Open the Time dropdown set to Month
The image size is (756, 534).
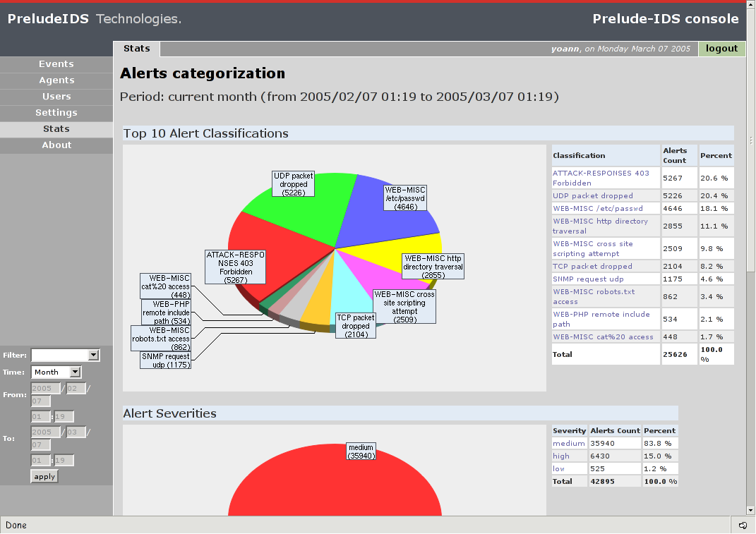56,372
